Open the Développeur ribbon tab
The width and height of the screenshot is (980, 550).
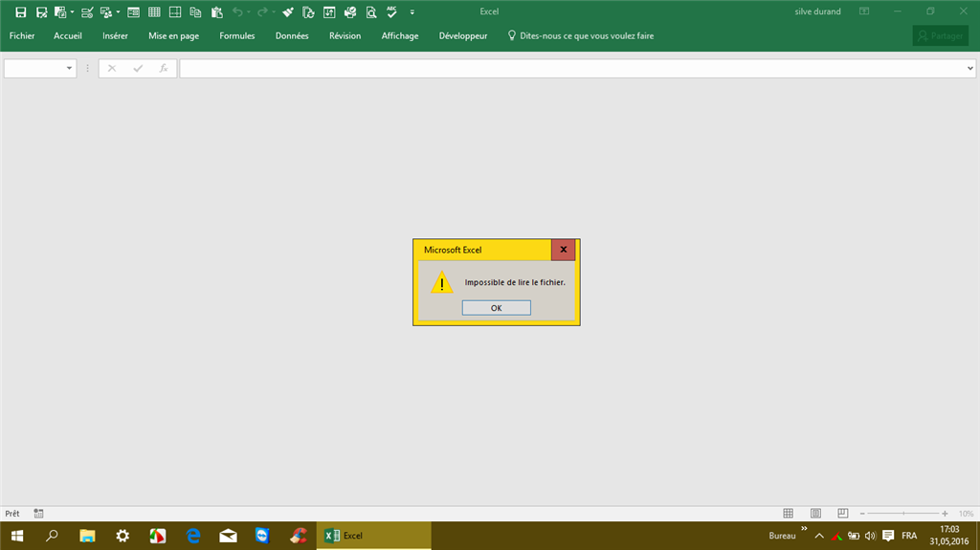(x=463, y=35)
